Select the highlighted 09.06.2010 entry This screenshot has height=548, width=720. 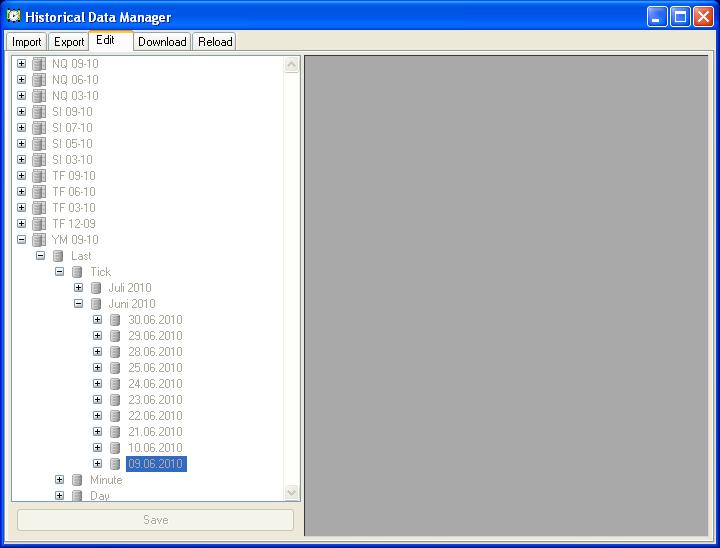(156, 463)
